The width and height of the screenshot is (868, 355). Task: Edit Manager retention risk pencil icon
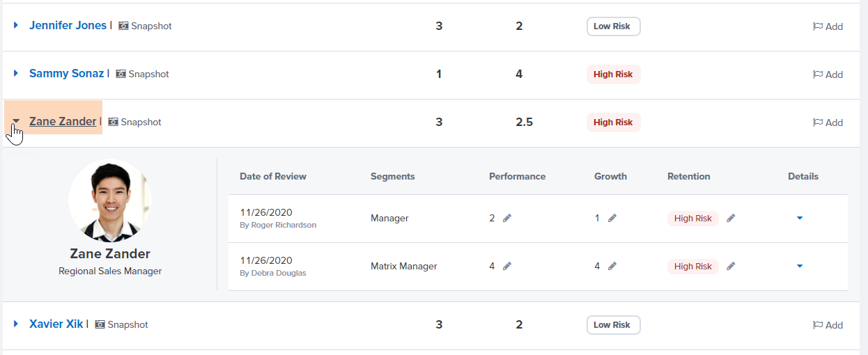(731, 219)
